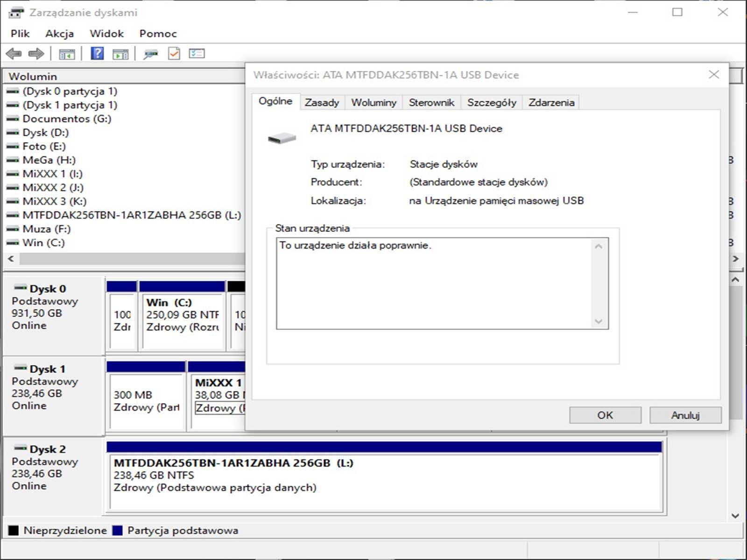
Task: Click the Disk Management title bar icon
Action: 16,13
